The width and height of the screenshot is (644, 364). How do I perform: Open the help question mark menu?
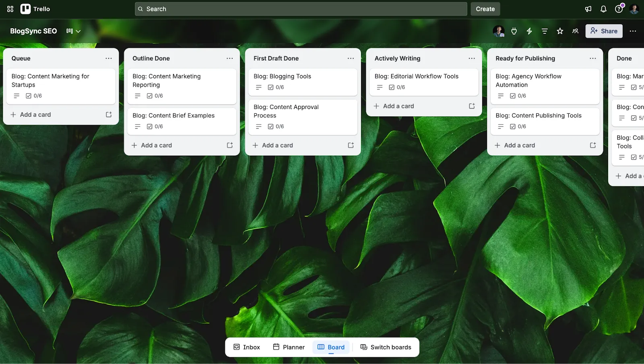click(619, 9)
